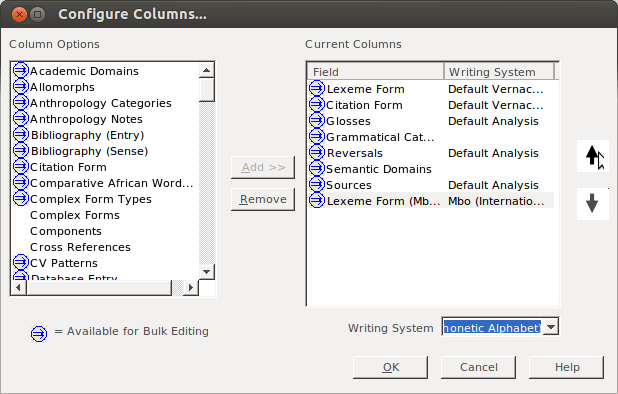
Task: Click the legend icon for Bulk Editing
Action: pos(39,334)
